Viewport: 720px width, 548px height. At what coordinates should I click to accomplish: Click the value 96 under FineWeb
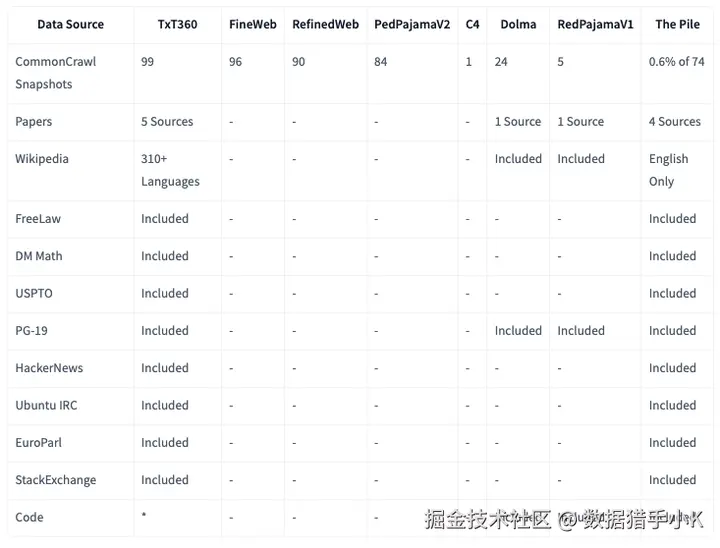(235, 62)
